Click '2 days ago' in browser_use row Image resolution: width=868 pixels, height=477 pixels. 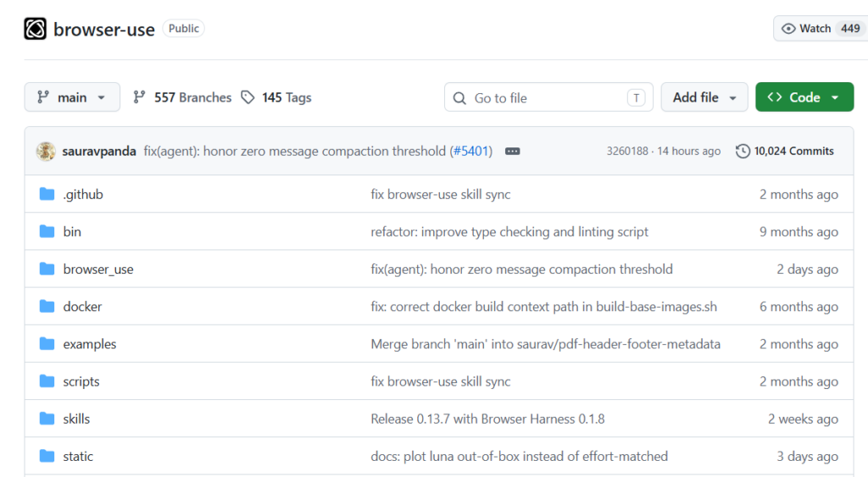tap(807, 269)
